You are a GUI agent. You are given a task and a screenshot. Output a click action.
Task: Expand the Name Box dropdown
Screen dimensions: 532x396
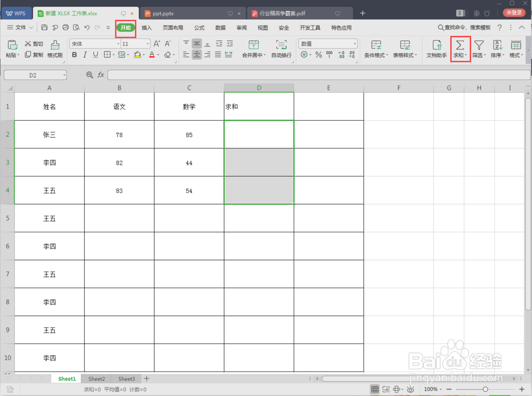coord(64,75)
